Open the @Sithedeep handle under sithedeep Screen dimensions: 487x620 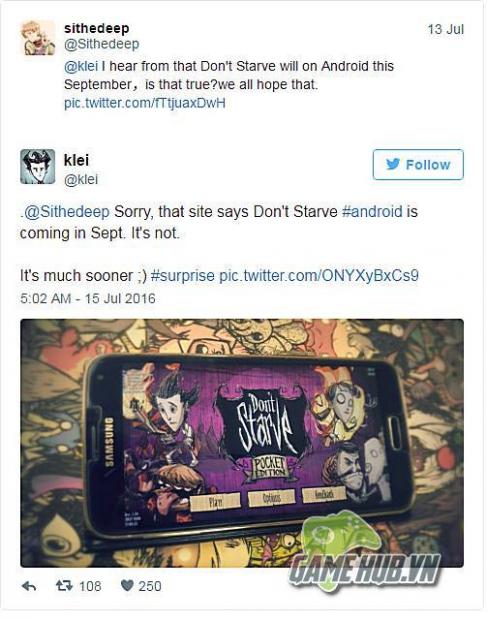point(102,44)
